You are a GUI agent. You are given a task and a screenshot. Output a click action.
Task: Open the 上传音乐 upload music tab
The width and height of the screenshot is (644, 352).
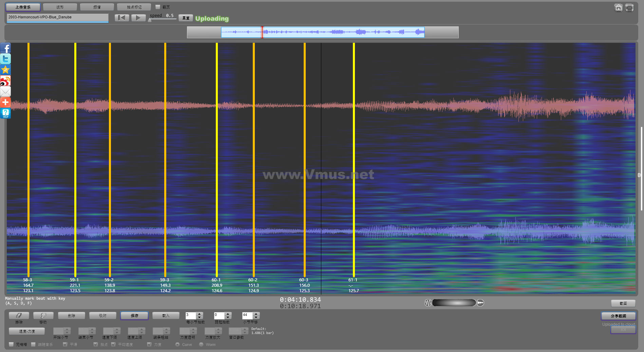[23, 7]
